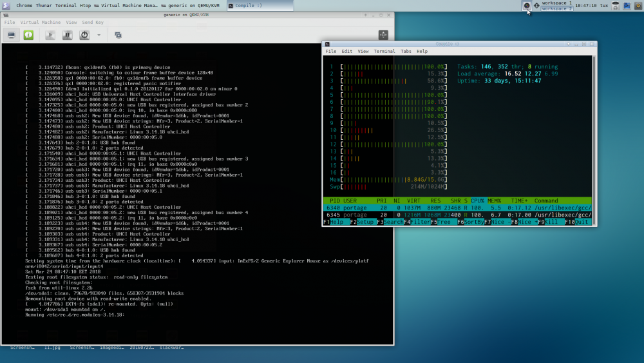Show the graphical console in virt-manager
The image size is (644, 363).
pyautogui.click(x=12, y=35)
